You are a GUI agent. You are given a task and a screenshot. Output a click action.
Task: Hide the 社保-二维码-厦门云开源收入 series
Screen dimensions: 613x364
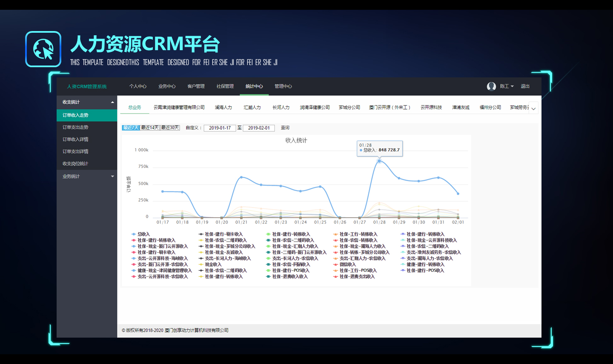296,252
